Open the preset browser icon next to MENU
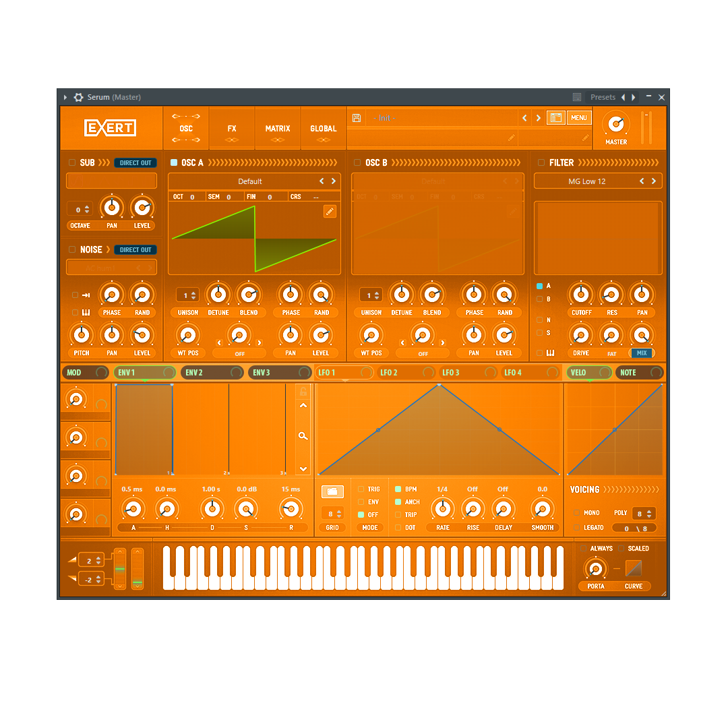Viewport: 728px width, 728px height. pyautogui.click(x=555, y=118)
